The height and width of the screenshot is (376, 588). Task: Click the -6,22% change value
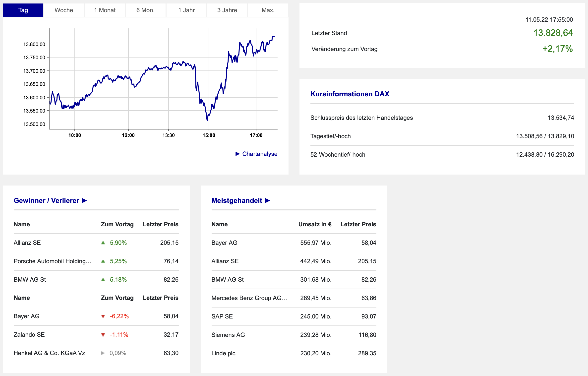tap(119, 316)
